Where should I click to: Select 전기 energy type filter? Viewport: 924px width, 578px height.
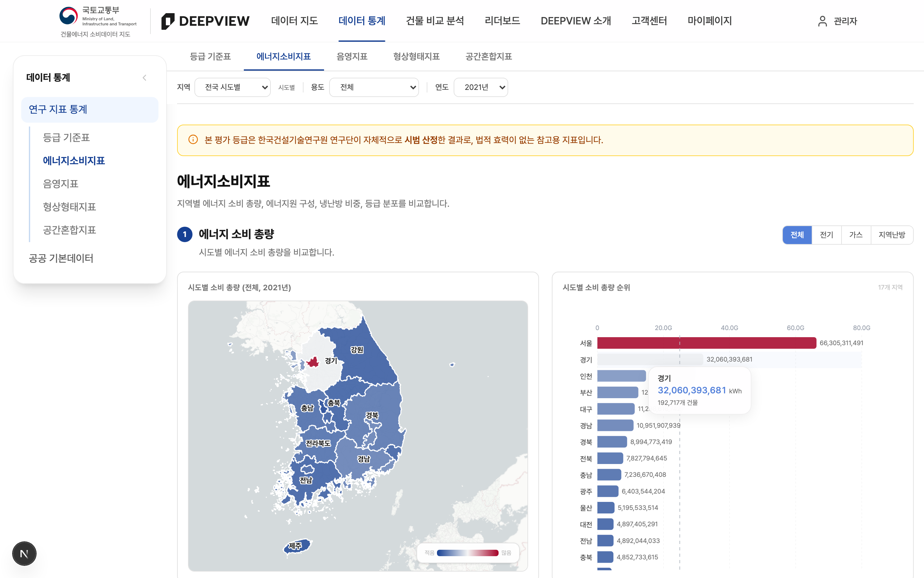click(x=827, y=235)
